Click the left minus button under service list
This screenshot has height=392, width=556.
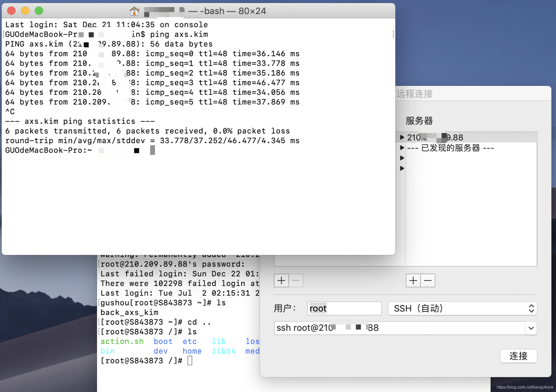tap(296, 280)
